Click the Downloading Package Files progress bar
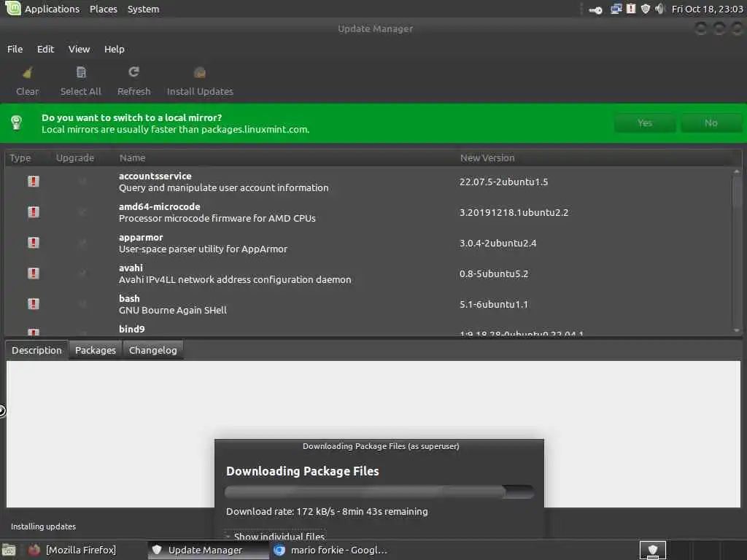Screen dimensions: 747x560 (379, 491)
